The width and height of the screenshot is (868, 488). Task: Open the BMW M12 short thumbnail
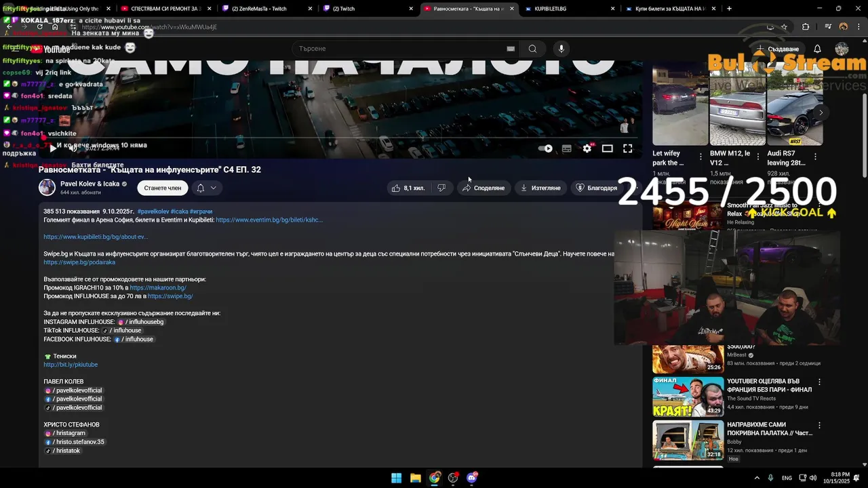[x=738, y=104]
